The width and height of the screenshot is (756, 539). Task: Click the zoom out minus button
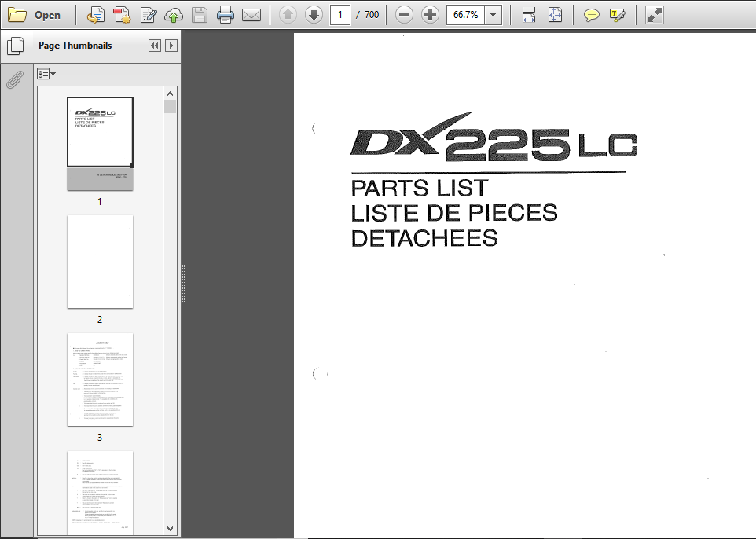click(404, 15)
